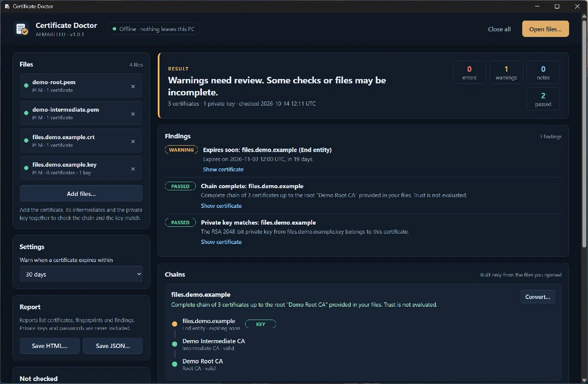Save the report as HTML
This screenshot has height=384, width=588.
[x=49, y=346]
